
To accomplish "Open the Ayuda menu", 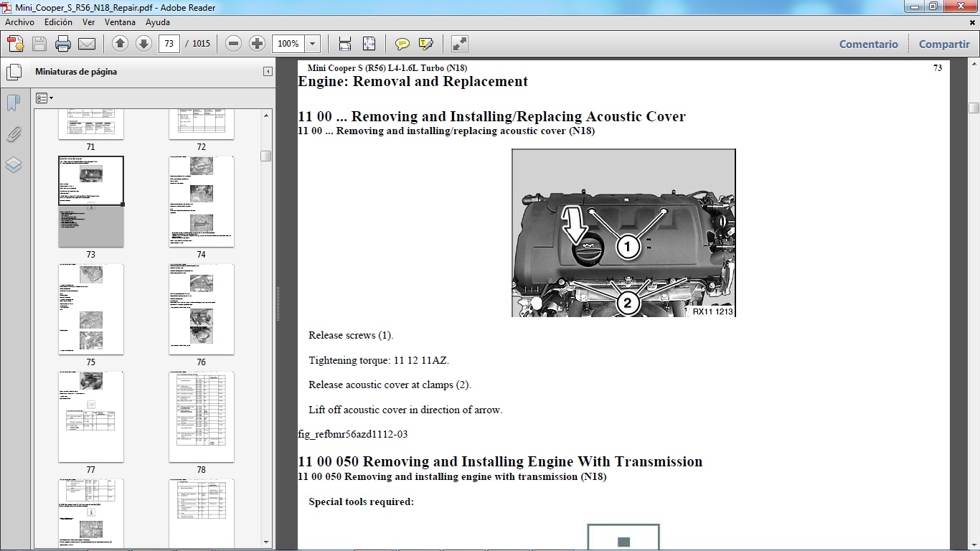I will click(158, 22).
